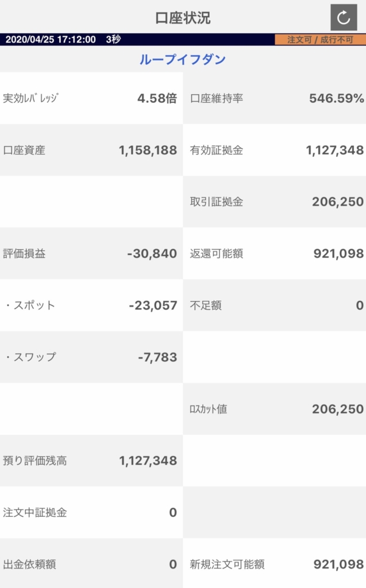Tap the 注文可 / 成行不可 status badge
This screenshot has width=366, height=588.
pyautogui.click(x=320, y=40)
